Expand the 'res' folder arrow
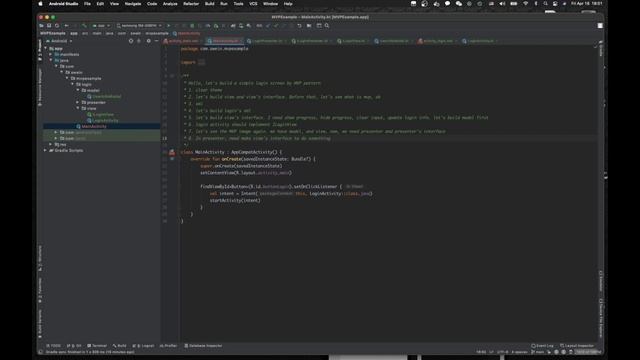Image resolution: width=640 pixels, height=360 pixels. 51,144
